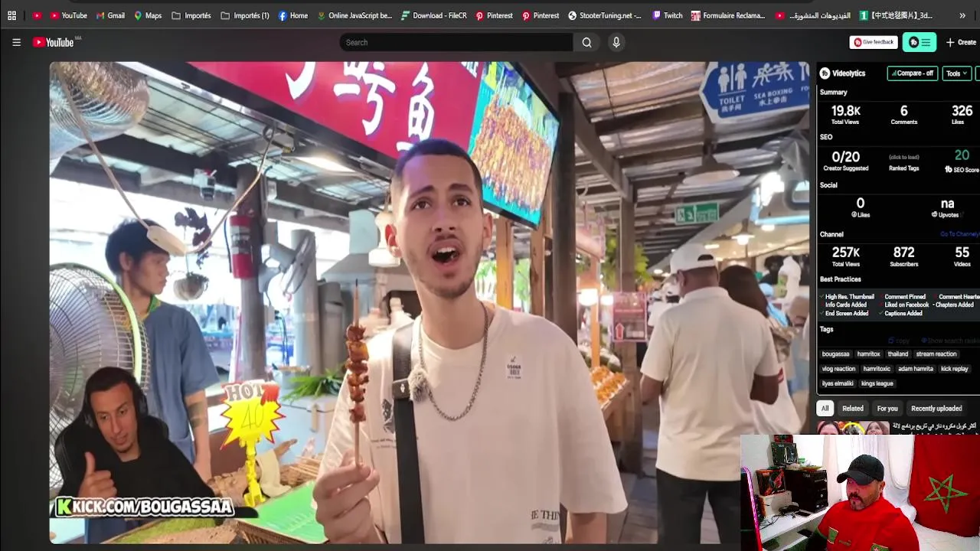980x551 pixels.
Task: Select the stream reaction tag
Action: [x=936, y=354]
